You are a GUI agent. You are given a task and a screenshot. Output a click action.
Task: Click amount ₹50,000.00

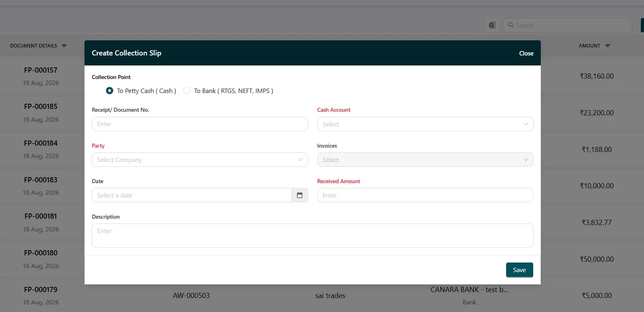tap(597, 259)
